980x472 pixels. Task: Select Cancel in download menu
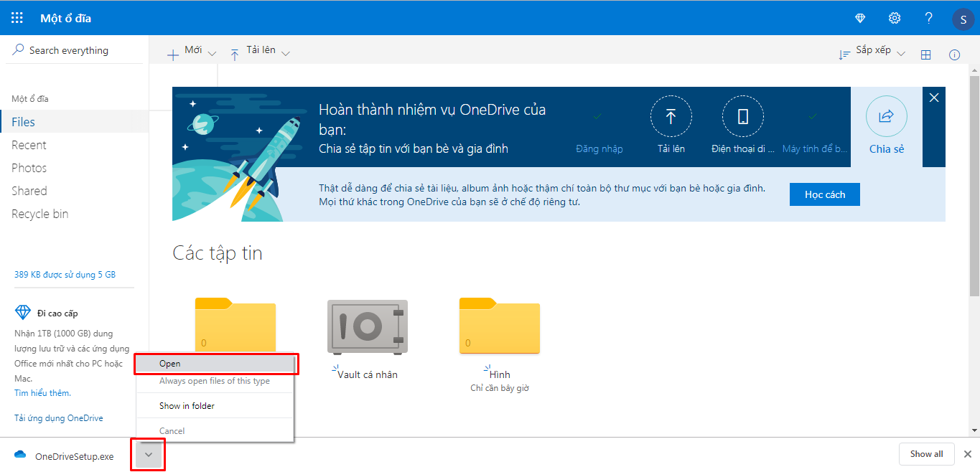[x=215, y=431]
